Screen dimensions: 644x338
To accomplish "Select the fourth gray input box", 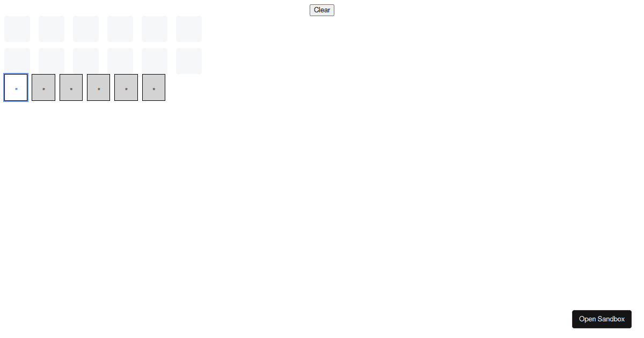I will click(x=99, y=87).
